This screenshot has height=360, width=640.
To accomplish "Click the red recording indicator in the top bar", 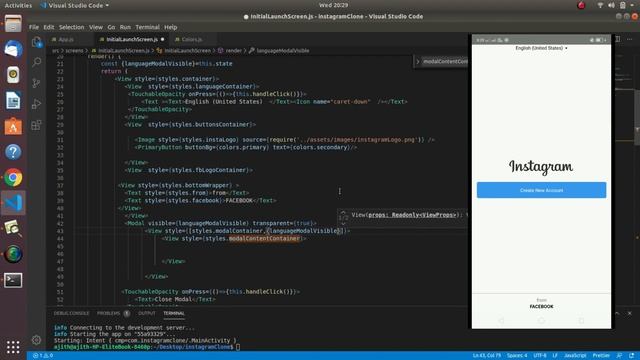I will pos(581,5).
